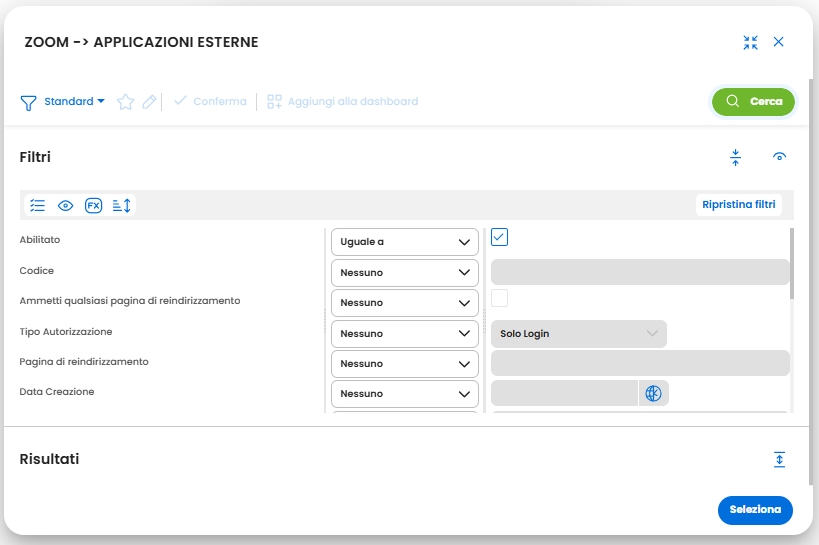Image resolution: width=819 pixels, height=545 pixels.
Task: Click the checklist icon in filter toolbar
Action: pos(38,205)
